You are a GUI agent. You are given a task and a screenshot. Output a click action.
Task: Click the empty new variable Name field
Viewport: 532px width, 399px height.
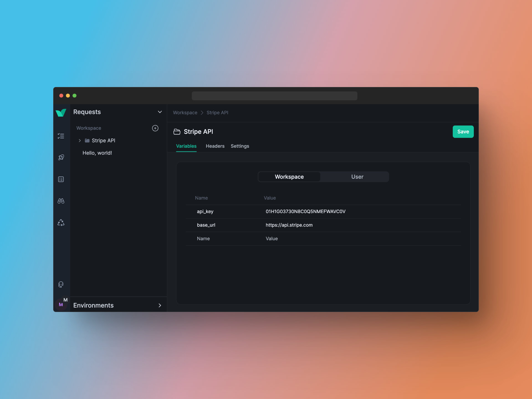click(203, 239)
